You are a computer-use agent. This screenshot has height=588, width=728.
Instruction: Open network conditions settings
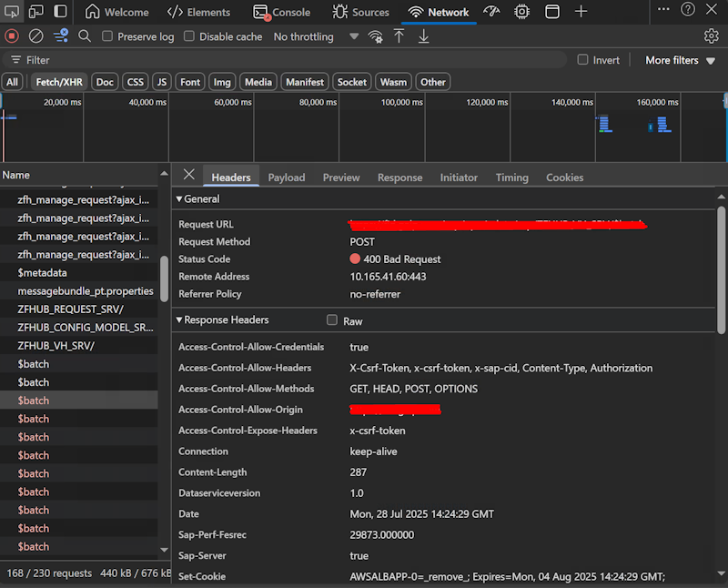[375, 35]
